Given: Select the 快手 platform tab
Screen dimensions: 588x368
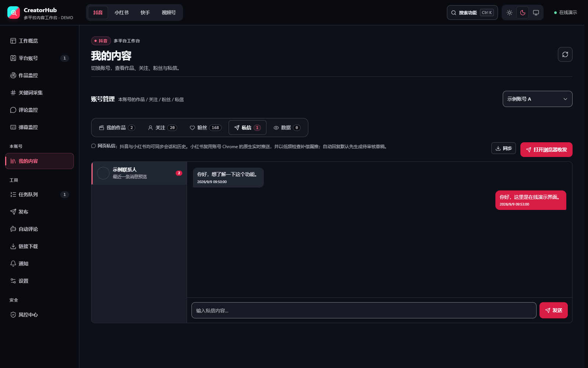Looking at the screenshot, I should point(145,12).
